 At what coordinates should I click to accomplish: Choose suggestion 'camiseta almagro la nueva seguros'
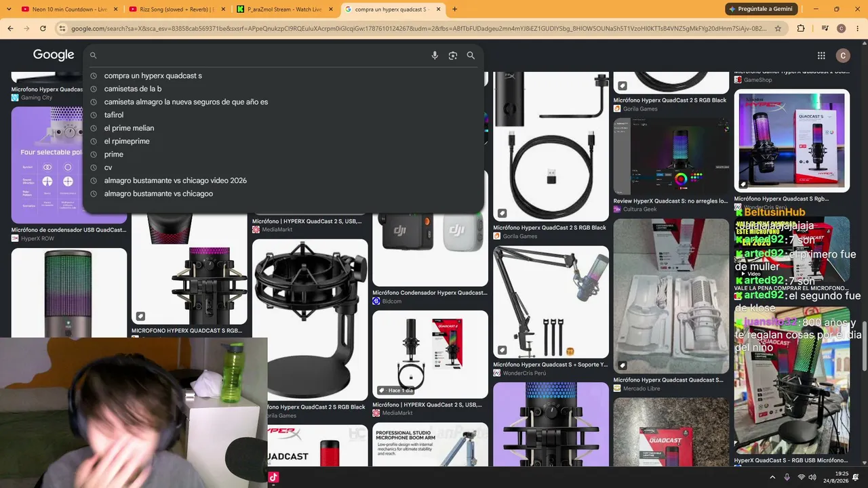pyautogui.click(x=283, y=102)
